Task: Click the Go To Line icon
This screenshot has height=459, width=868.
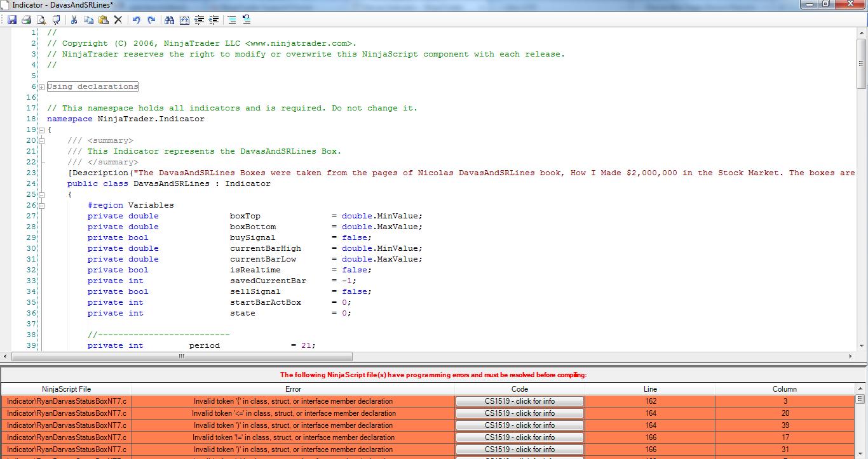Action: (x=184, y=20)
